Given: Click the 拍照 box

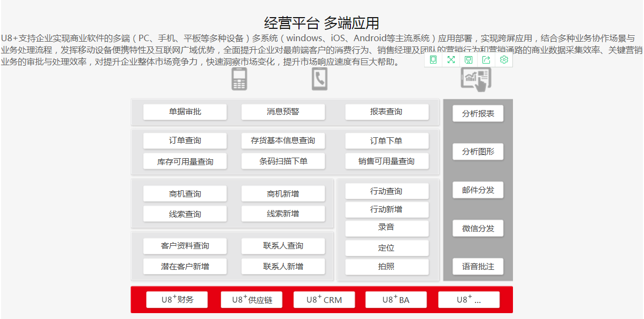Looking at the screenshot, I should 386,267.
